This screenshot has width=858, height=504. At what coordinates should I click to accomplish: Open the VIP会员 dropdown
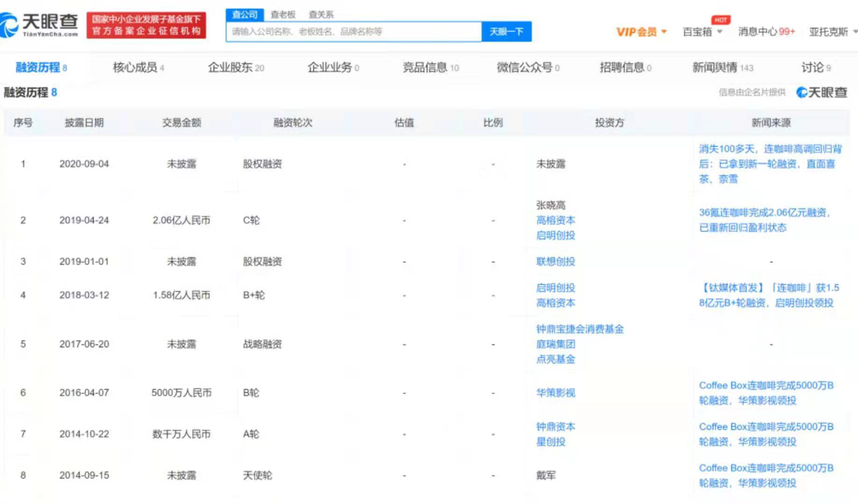click(x=641, y=32)
